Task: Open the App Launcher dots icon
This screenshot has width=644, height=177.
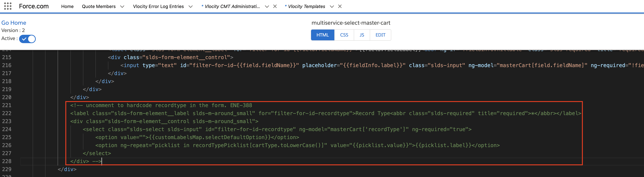Action: 8,6
